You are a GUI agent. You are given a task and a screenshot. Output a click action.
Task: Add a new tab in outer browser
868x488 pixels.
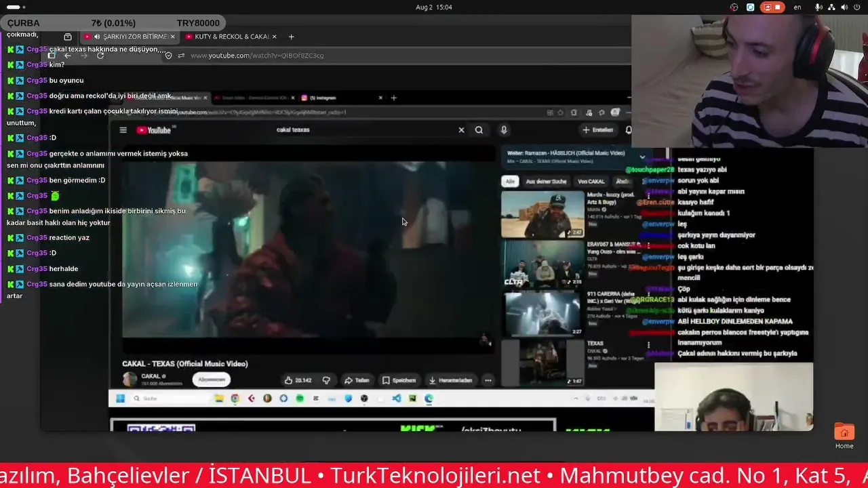(x=291, y=37)
